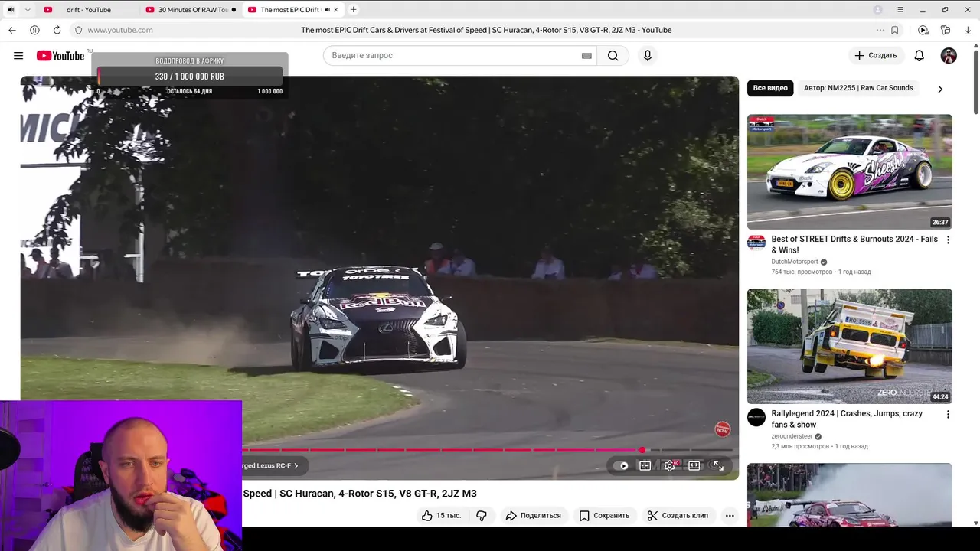The height and width of the screenshot is (551, 980).
Task: Open the third suggested video with smoke thumbnail
Action: [x=850, y=495]
